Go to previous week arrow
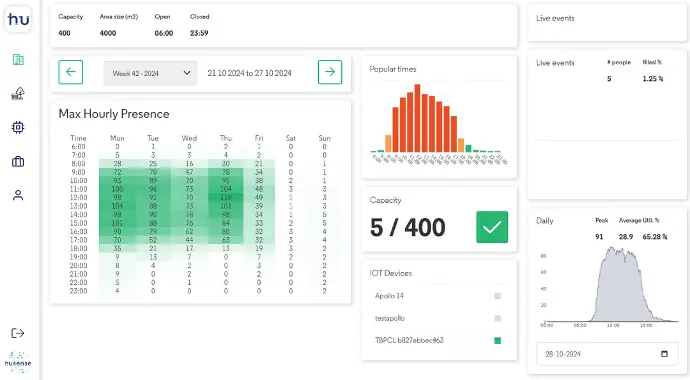Screen dimensions: 690x380 pyautogui.click(x=70, y=72)
